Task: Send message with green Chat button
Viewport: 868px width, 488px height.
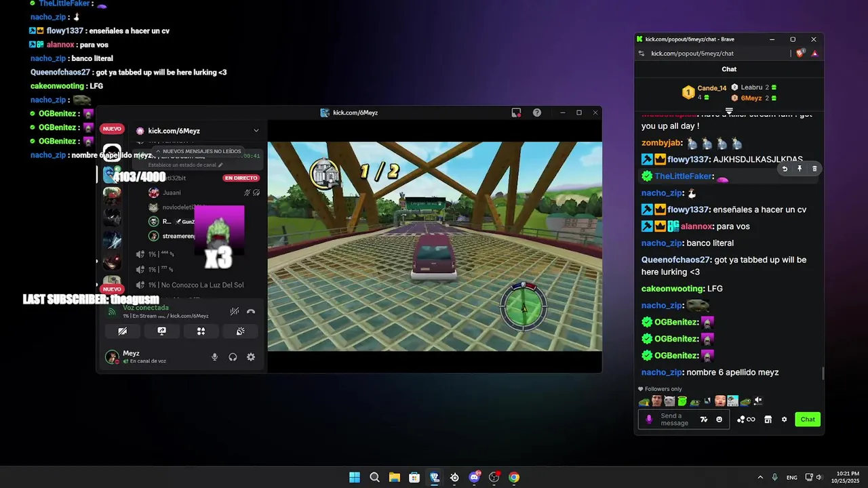Action: 808,420
